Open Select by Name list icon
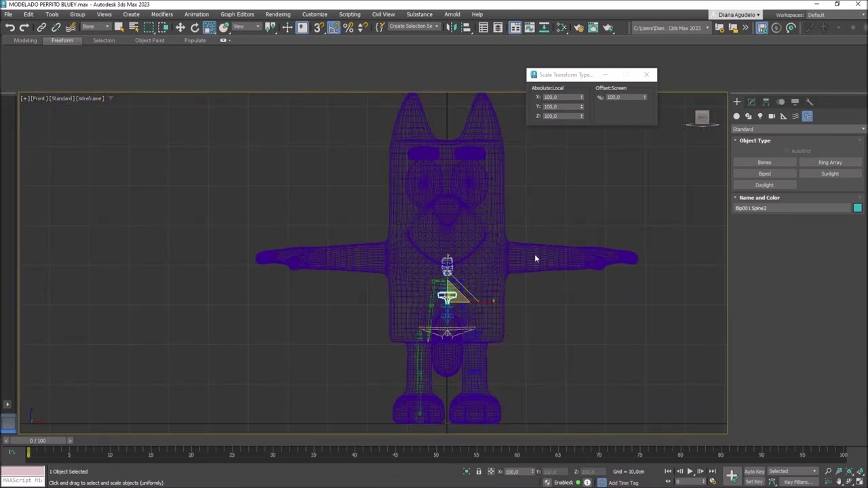Viewport: 868px width, 488px height. 134,27
